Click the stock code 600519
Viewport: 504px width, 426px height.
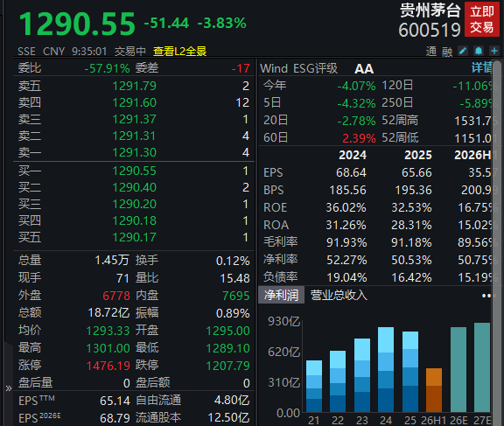[430, 31]
